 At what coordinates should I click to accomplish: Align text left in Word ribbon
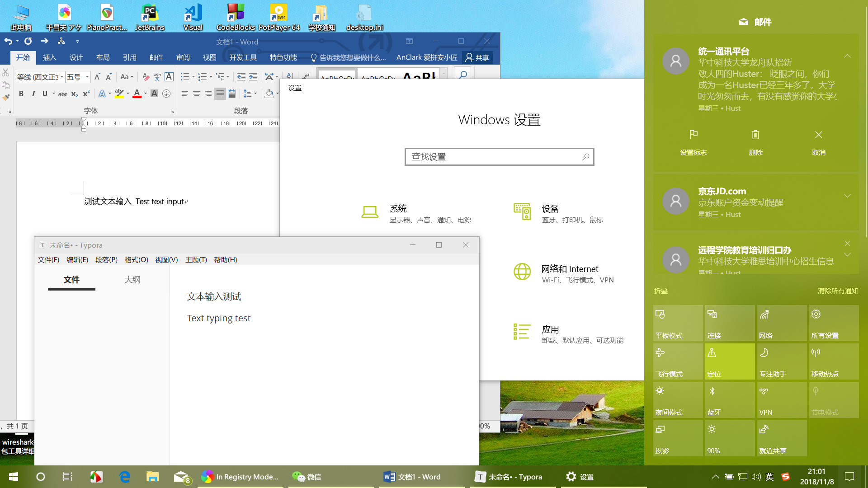pyautogui.click(x=184, y=94)
